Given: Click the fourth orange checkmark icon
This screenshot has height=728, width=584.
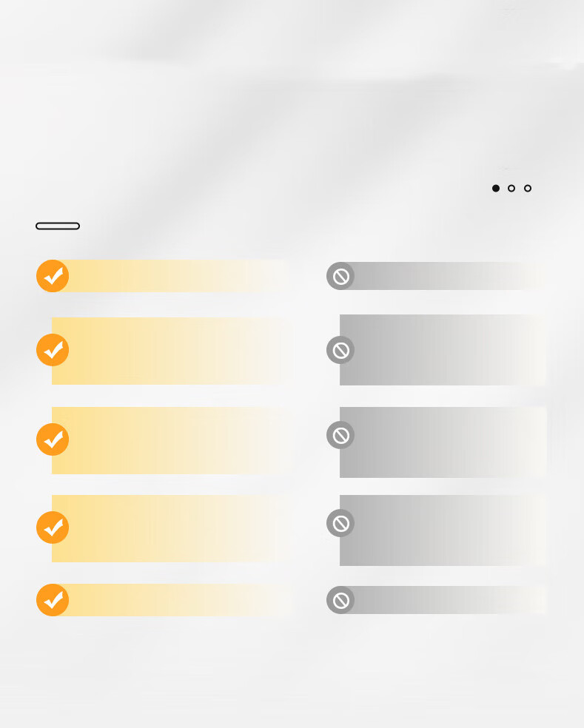Looking at the screenshot, I should [x=53, y=528].
